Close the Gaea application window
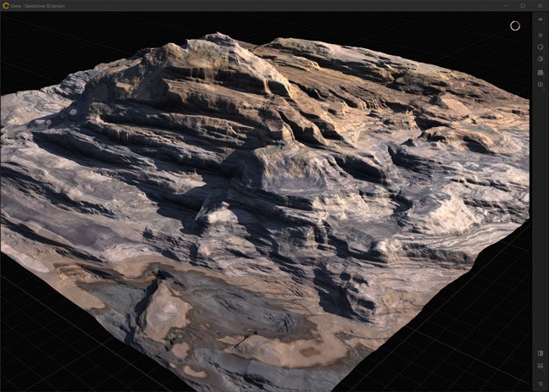This screenshot has width=549, height=392. [540, 5]
